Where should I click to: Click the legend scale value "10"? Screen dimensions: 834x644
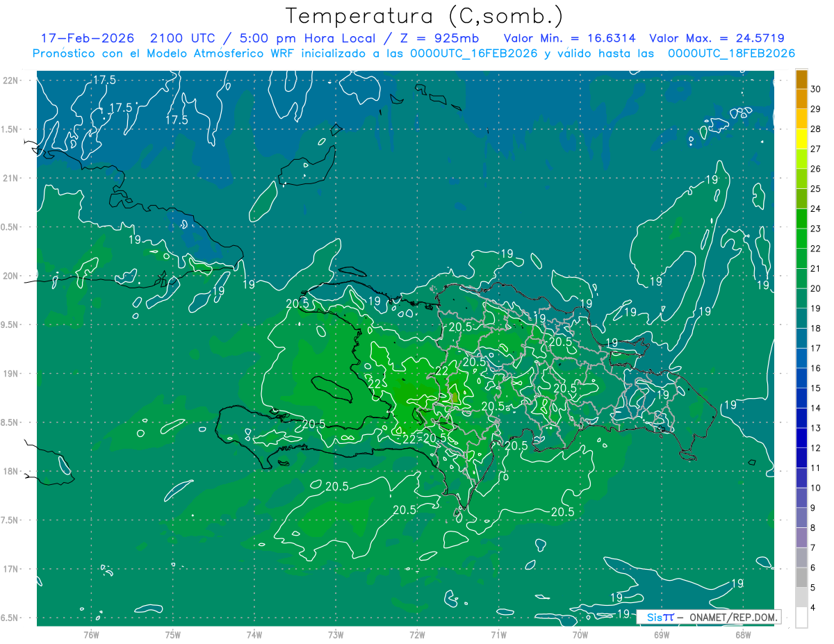(816, 488)
